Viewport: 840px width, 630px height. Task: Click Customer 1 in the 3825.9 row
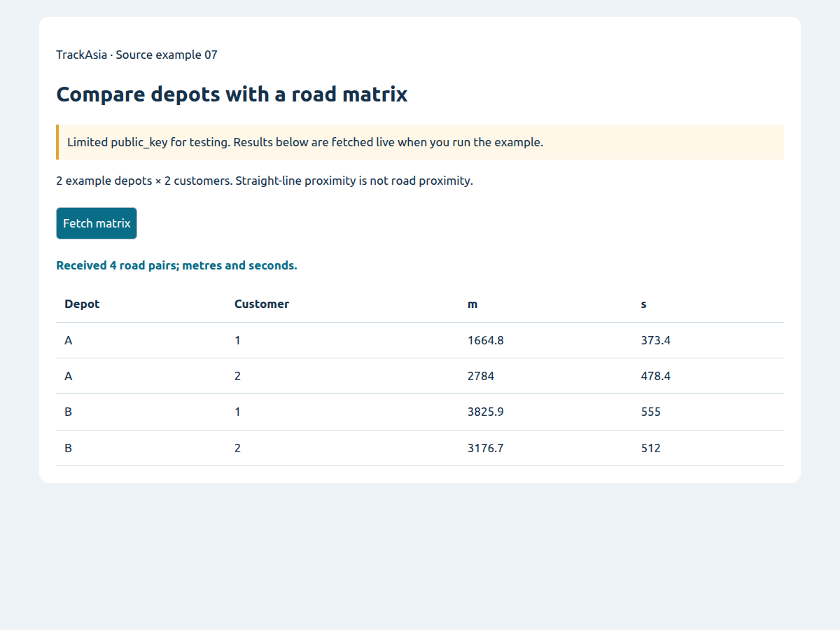[x=342, y=412]
